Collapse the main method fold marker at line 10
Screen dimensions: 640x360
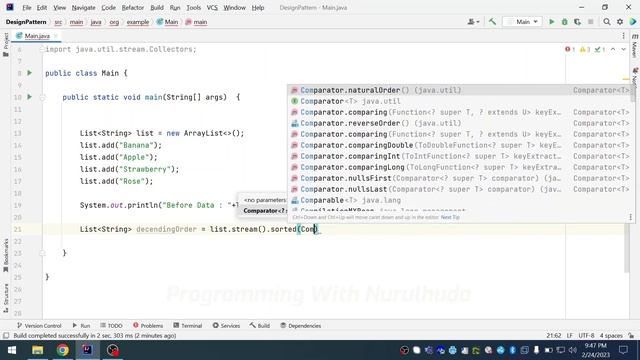[42, 98]
